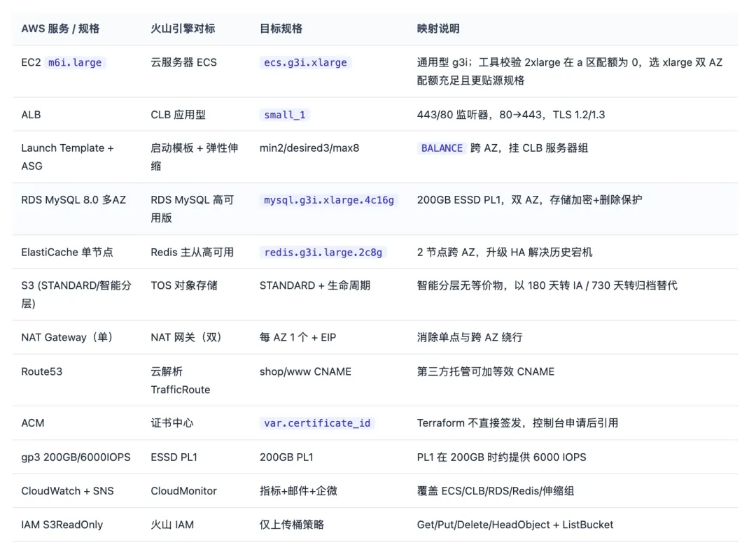Click the 'gp3 200GB/6000IOPS' cell

click(x=76, y=457)
